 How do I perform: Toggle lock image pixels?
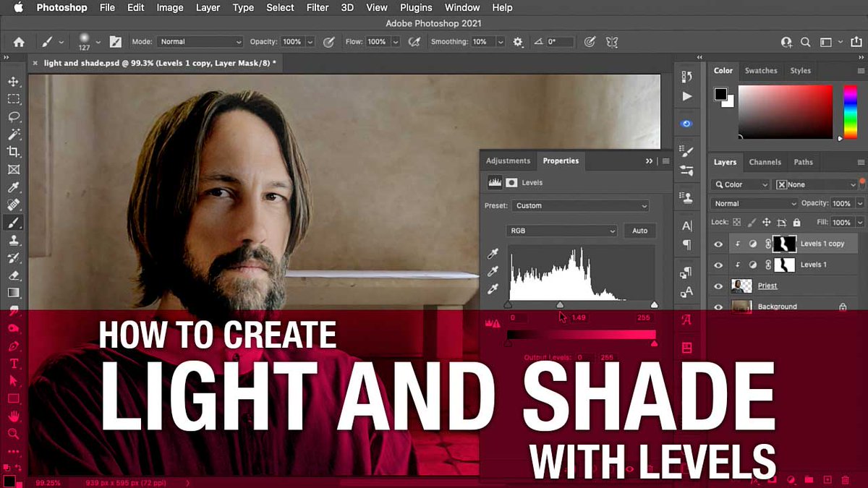point(753,223)
